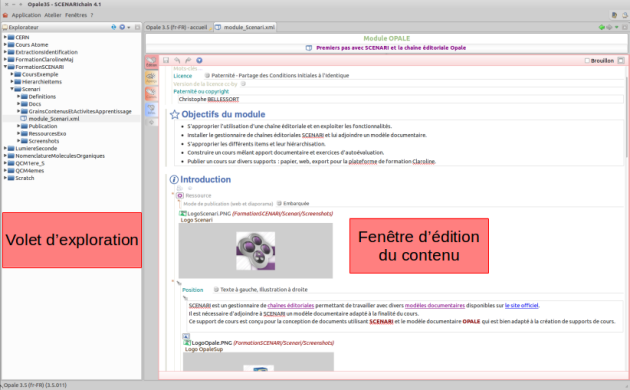Click the far top-right toolbar icon

[625, 15]
